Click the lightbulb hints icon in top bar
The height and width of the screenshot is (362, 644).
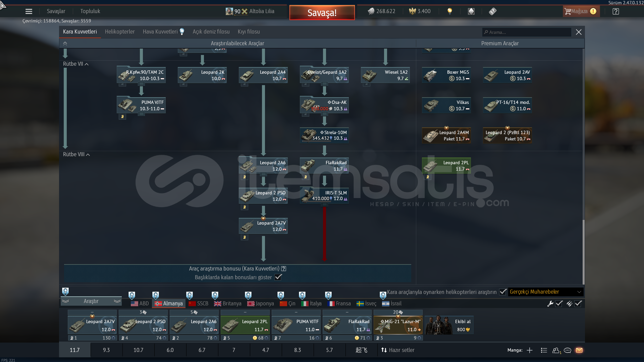[x=450, y=11]
